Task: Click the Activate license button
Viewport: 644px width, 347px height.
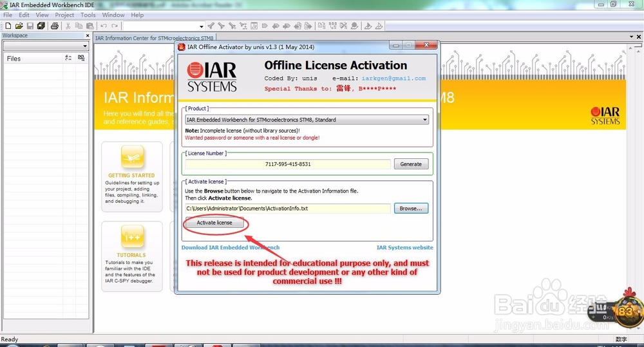Action: (x=214, y=223)
